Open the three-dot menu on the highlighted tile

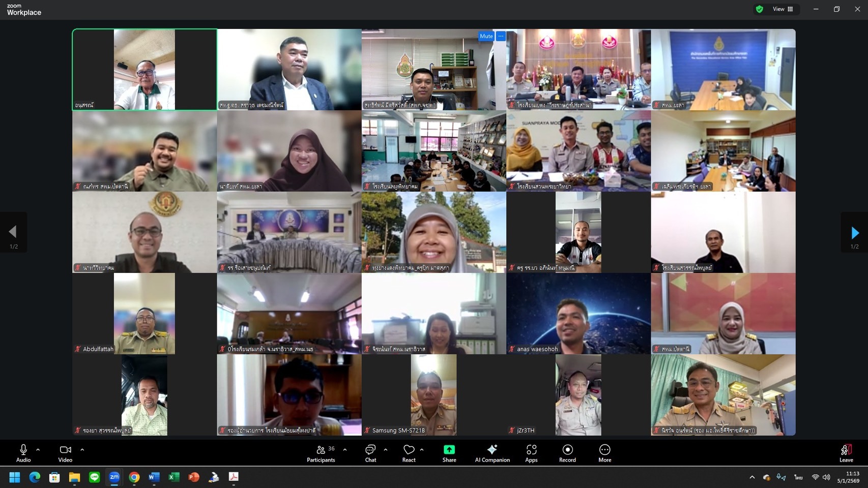[x=501, y=36]
